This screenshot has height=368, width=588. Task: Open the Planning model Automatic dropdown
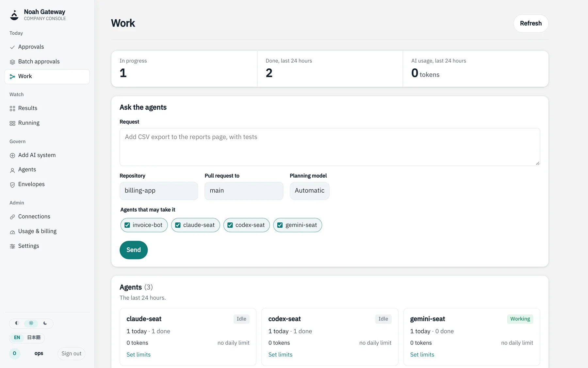tap(309, 191)
